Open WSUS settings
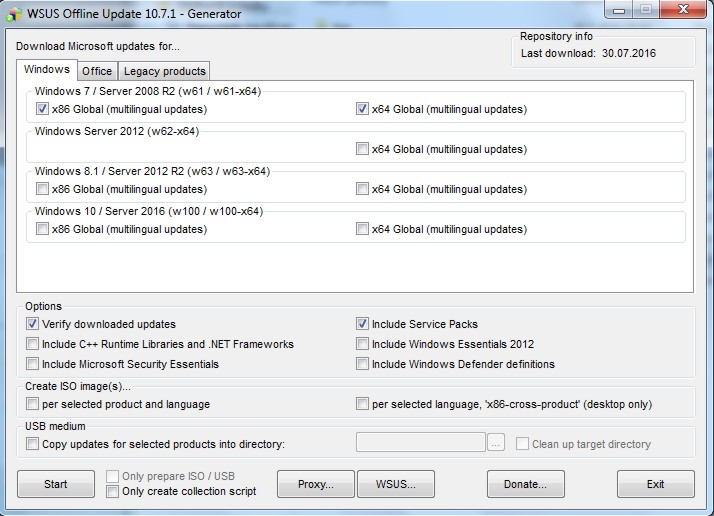The image size is (714, 516). 396,484
